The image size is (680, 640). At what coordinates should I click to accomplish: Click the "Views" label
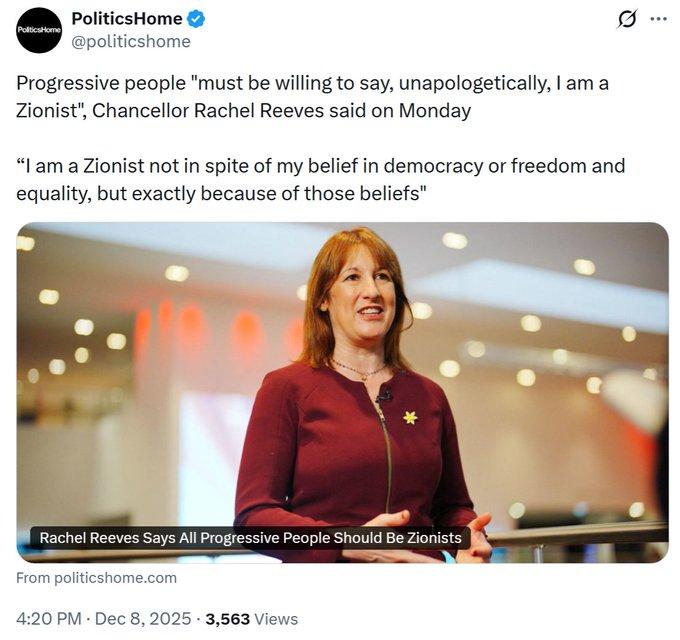276,619
